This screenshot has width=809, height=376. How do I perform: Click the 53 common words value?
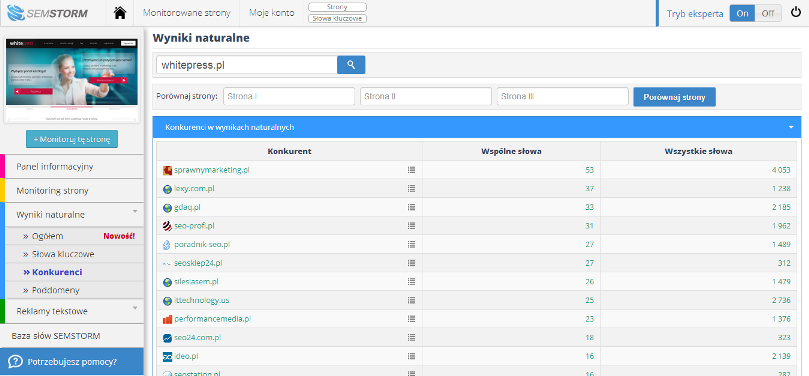590,170
